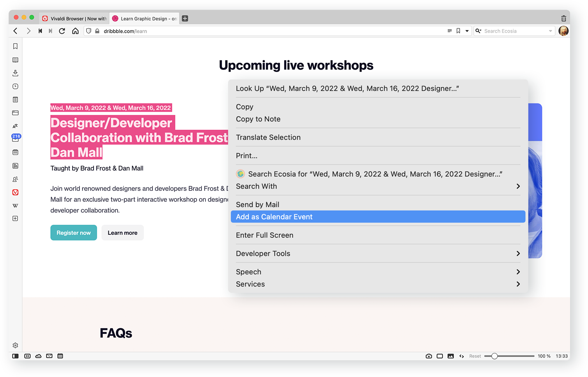
Task: Open closed tabs trash icon
Action: click(x=563, y=18)
